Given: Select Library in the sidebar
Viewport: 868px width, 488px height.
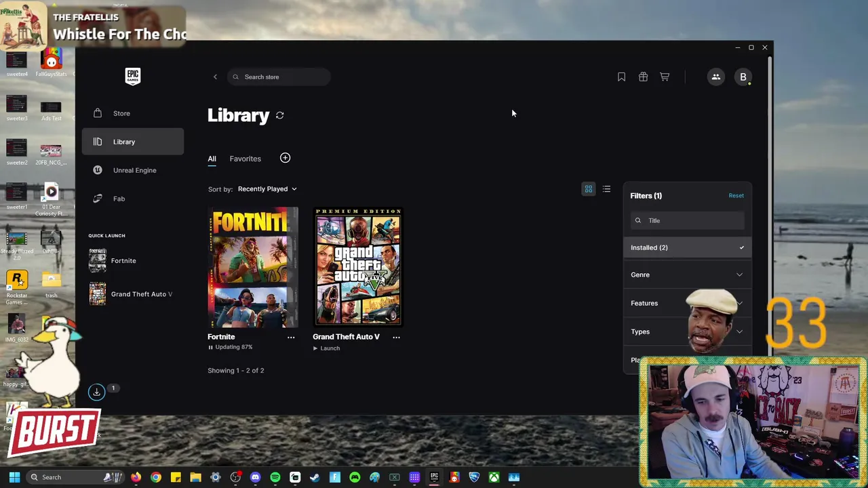Looking at the screenshot, I should (x=133, y=142).
